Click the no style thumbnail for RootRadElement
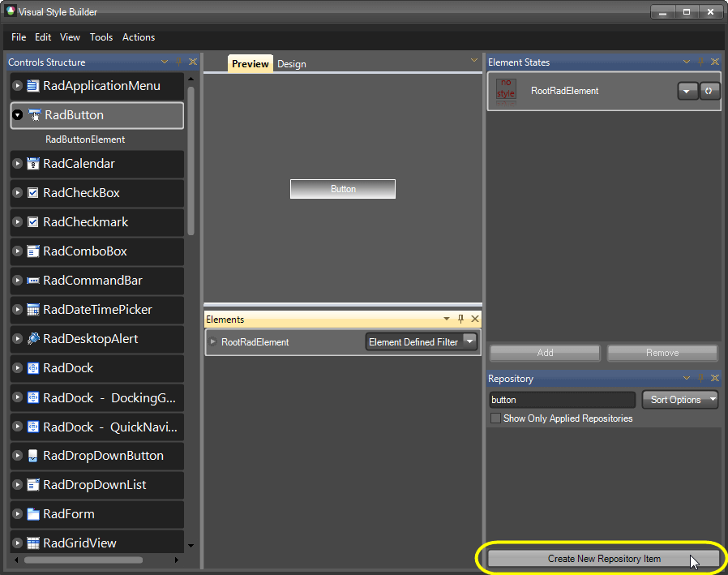 [x=506, y=92]
